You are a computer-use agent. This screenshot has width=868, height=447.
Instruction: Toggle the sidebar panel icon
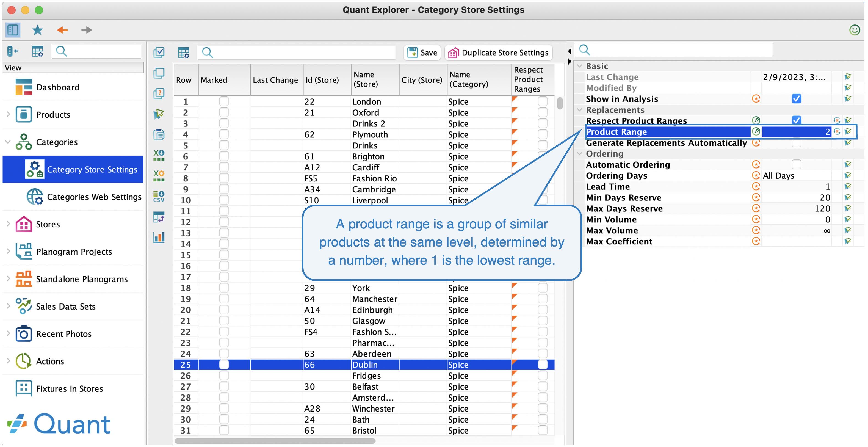tap(13, 30)
